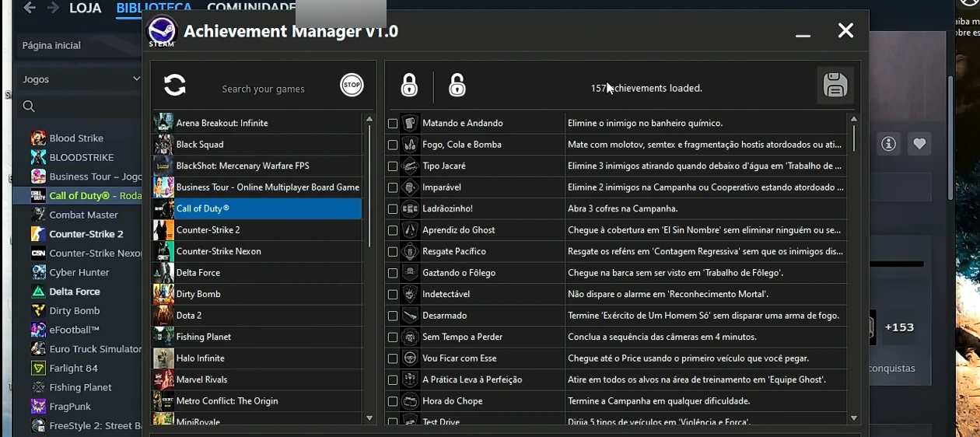
Task: Click the STOP button icon
Action: [x=352, y=85]
